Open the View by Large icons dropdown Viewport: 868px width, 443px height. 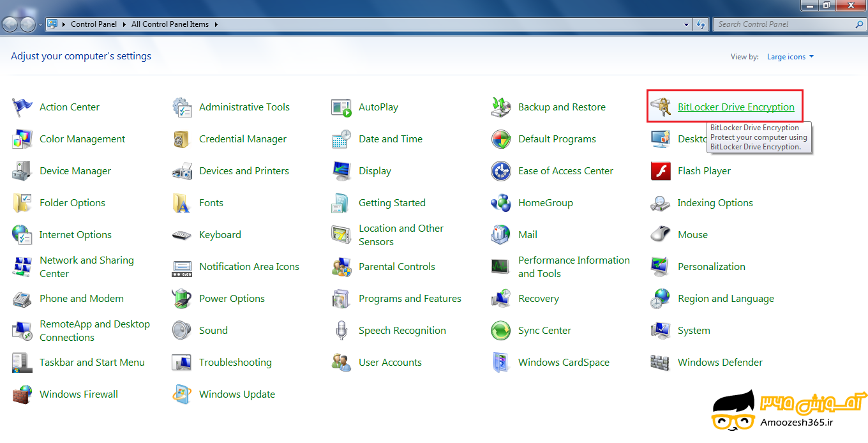click(x=790, y=57)
